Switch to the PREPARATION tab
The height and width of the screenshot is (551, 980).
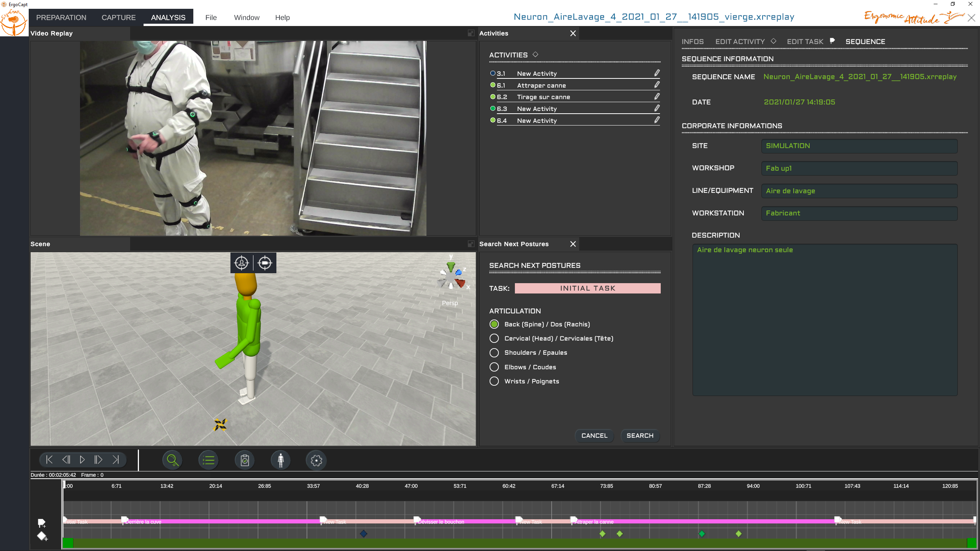(x=61, y=18)
